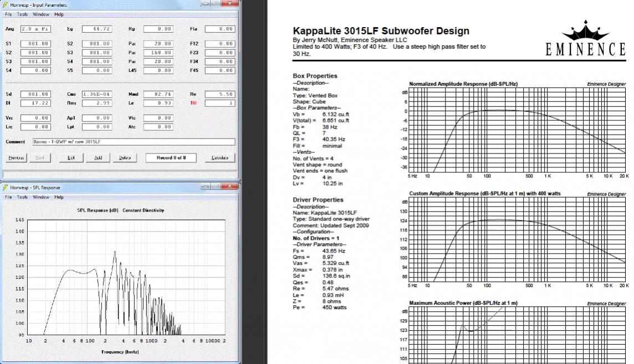Click the 'Frequency (hertz)' axis label
This screenshot has width=634, height=364.
tap(120, 352)
